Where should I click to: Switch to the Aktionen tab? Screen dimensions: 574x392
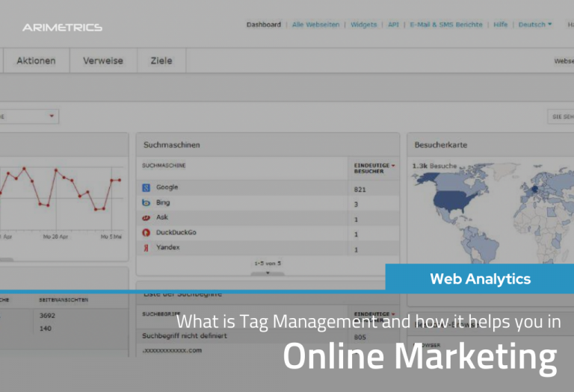click(x=36, y=60)
